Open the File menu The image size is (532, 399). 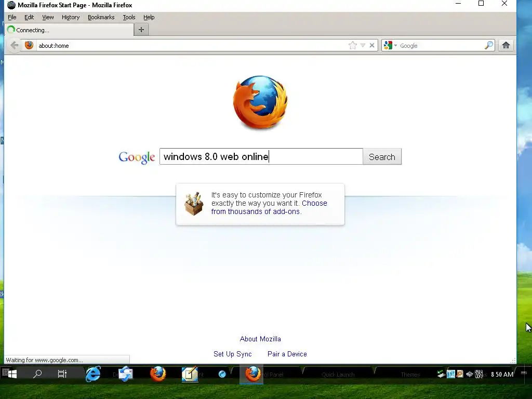coord(12,17)
